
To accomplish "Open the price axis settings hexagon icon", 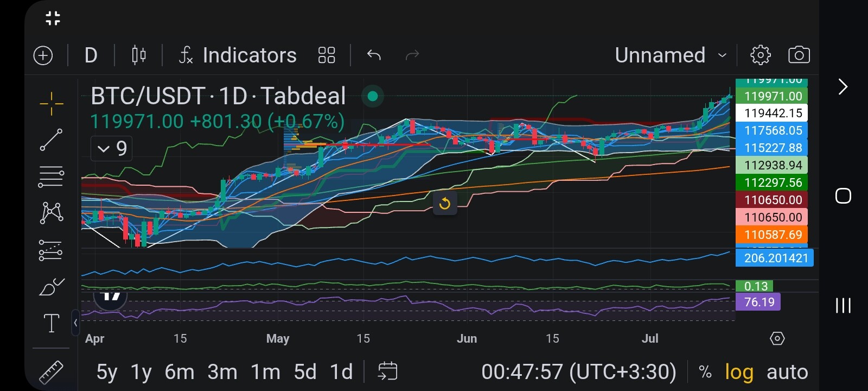I will pyautogui.click(x=777, y=338).
